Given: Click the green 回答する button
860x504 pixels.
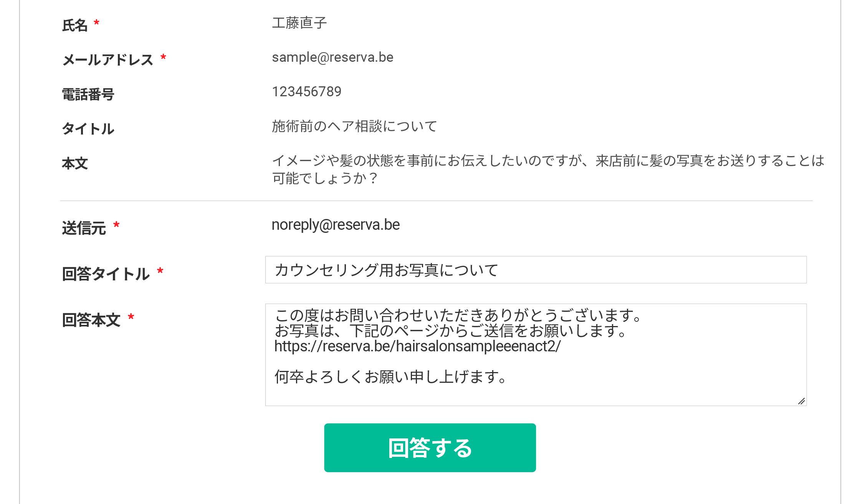Looking at the screenshot, I should [x=430, y=448].
